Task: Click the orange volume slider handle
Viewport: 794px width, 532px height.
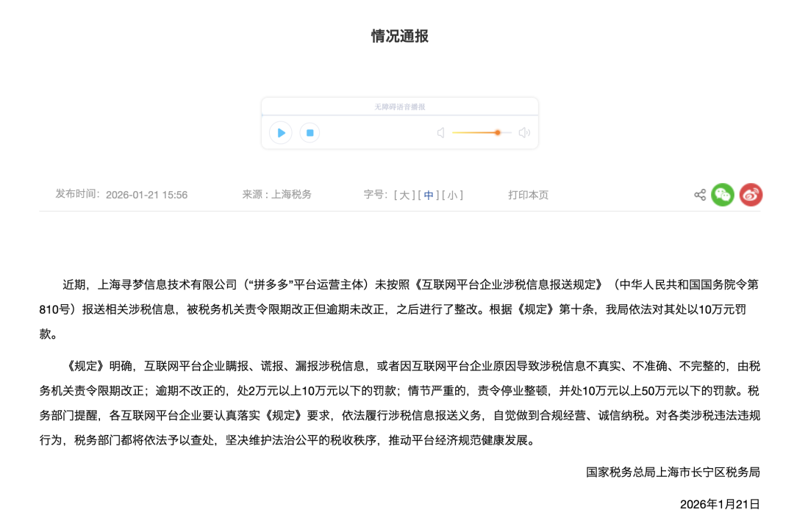Action: point(498,133)
